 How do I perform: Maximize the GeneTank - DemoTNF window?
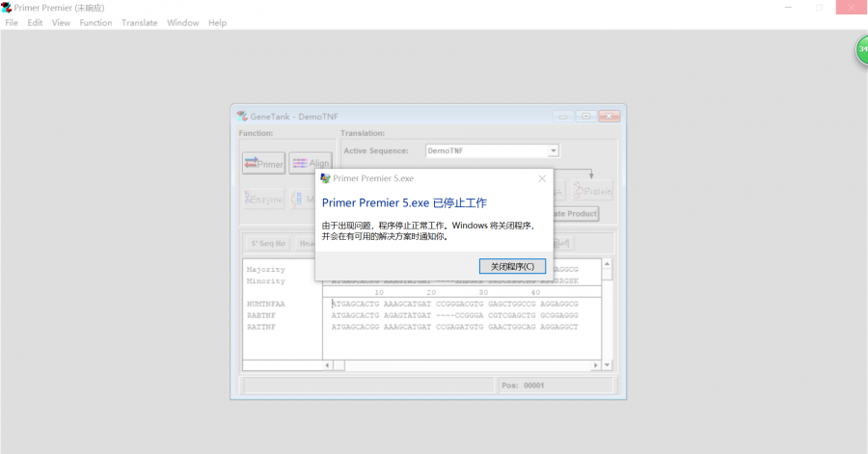click(x=585, y=116)
